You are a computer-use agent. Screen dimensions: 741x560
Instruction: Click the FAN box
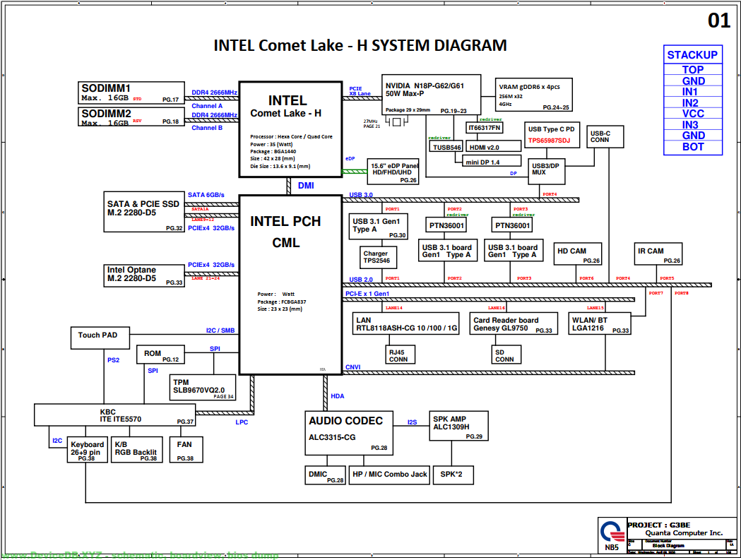tap(186, 449)
